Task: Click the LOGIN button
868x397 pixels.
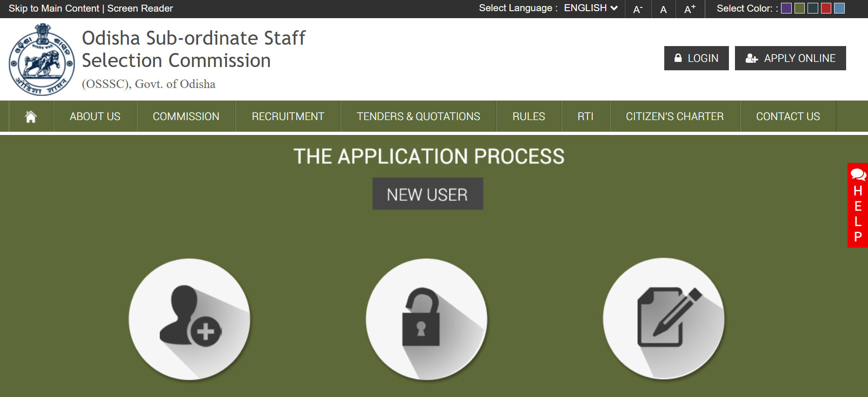Action: [x=696, y=58]
